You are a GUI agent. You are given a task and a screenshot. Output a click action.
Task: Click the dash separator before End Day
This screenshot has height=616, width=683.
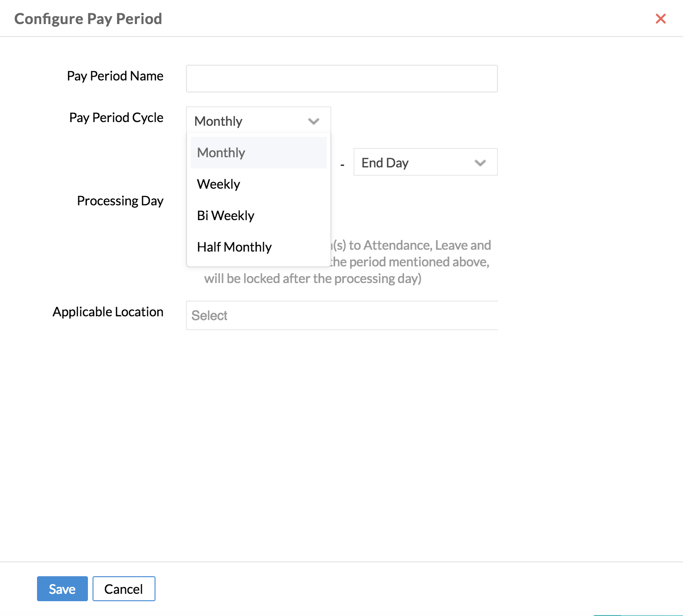tap(342, 165)
